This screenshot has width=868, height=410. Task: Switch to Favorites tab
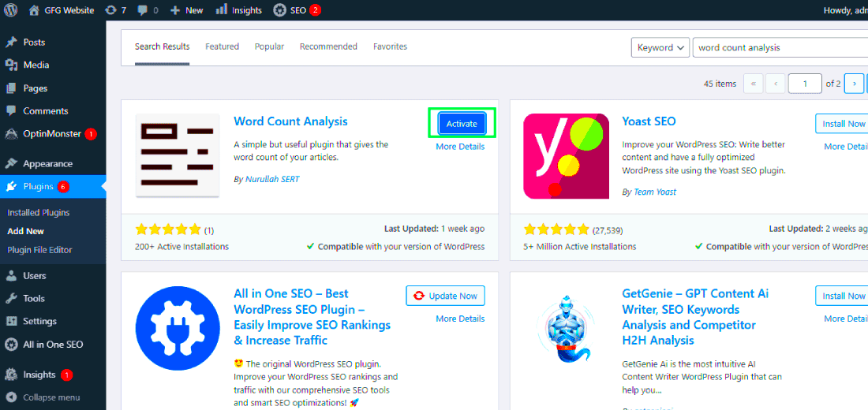(391, 47)
